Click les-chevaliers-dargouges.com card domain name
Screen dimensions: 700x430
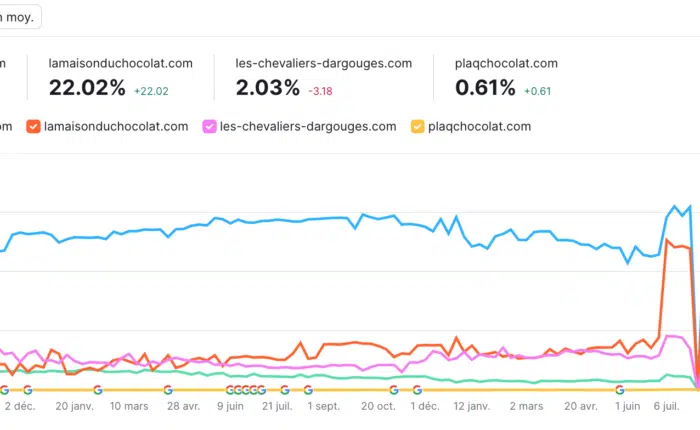tap(323, 63)
